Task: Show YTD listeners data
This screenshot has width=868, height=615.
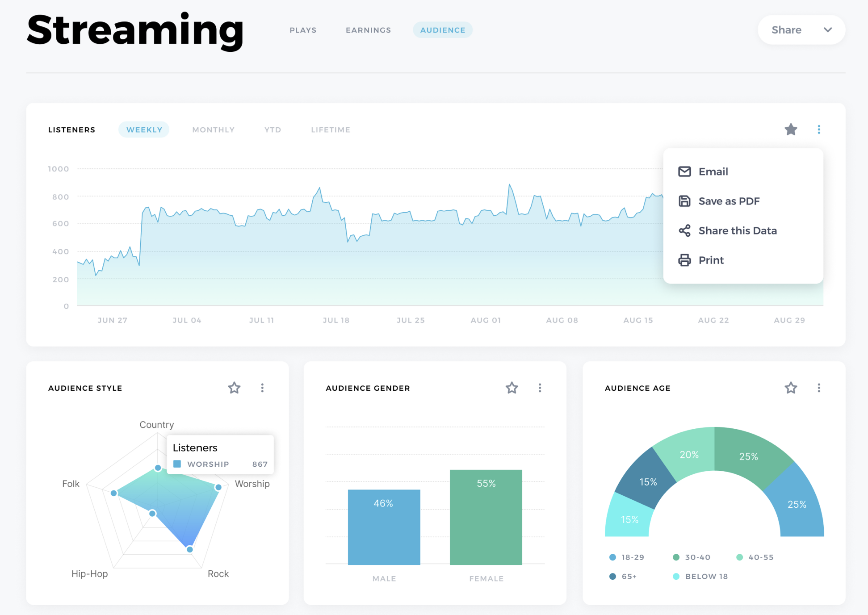Action: click(x=273, y=130)
